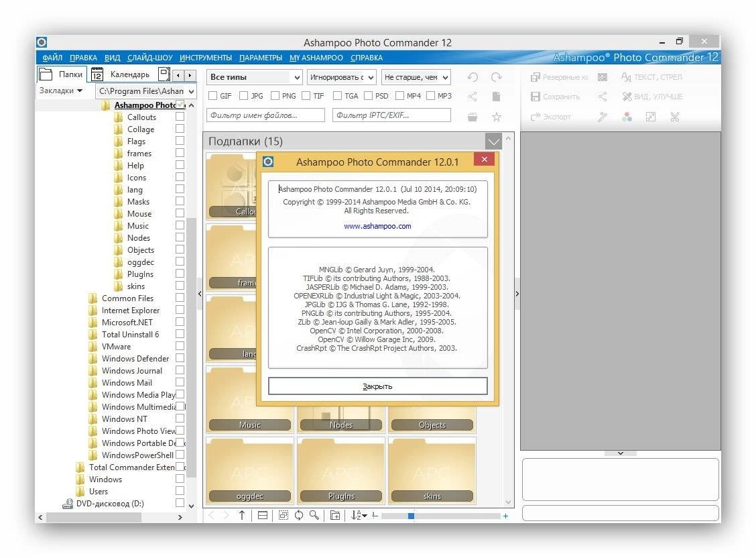Click the Фильтр IPTC/EXIF input field
The height and width of the screenshot is (558, 756).
[391, 115]
